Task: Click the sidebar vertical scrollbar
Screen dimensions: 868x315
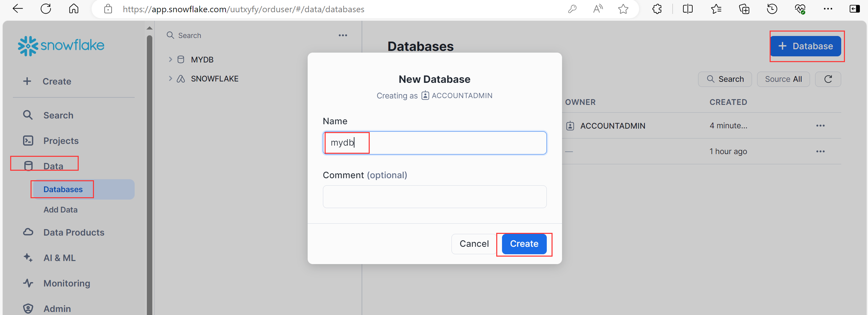Action: click(x=149, y=170)
